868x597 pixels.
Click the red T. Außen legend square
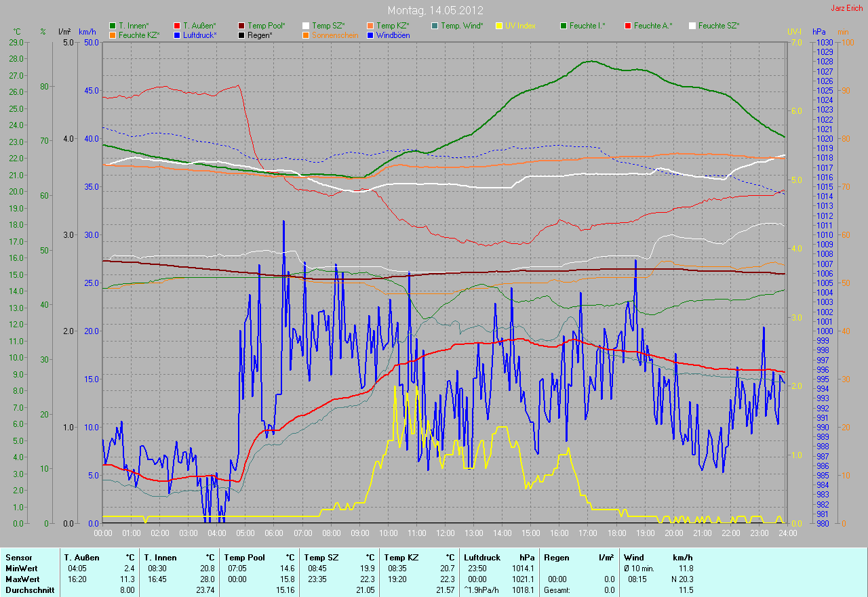pyautogui.click(x=177, y=26)
